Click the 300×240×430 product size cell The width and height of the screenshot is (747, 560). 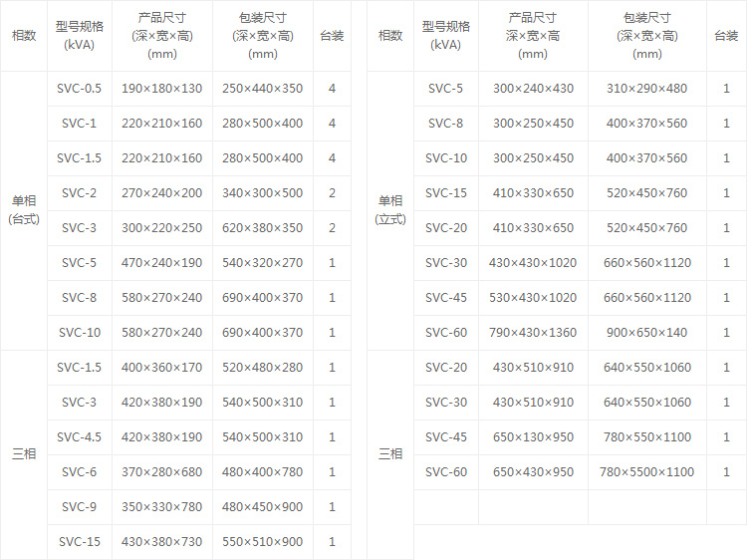click(533, 89)
